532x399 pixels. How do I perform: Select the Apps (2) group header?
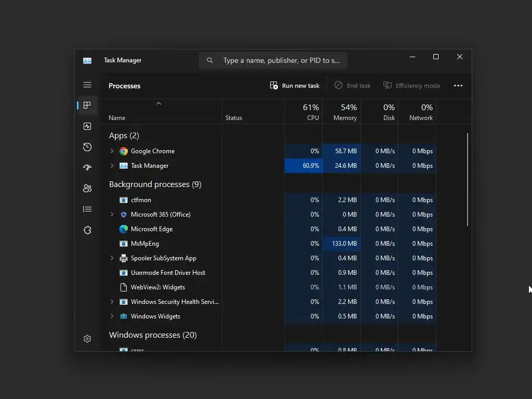pos(124,136)
